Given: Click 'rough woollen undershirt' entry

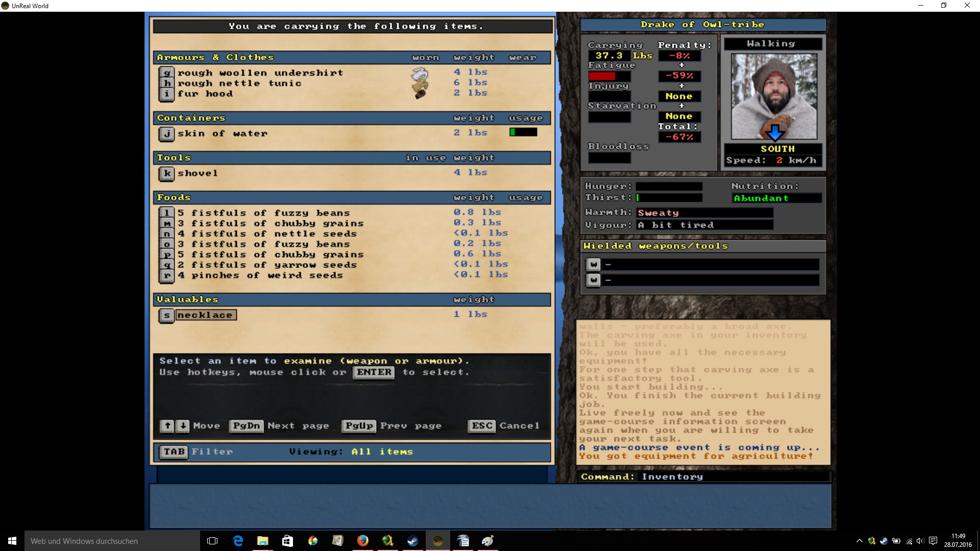Looking at the screenshot, I should [260, 73].
